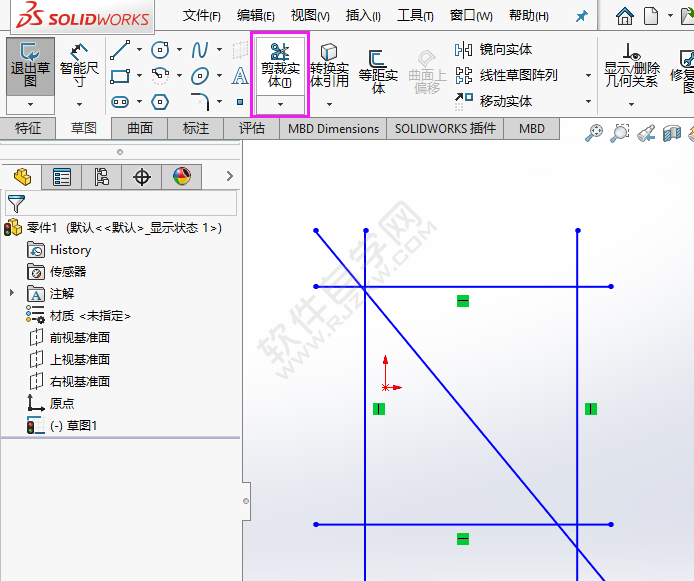The width and height of the screenshot is (694, 581).
Task: Select the Sketch Fillet tool
Action: (x=200, y=101)
